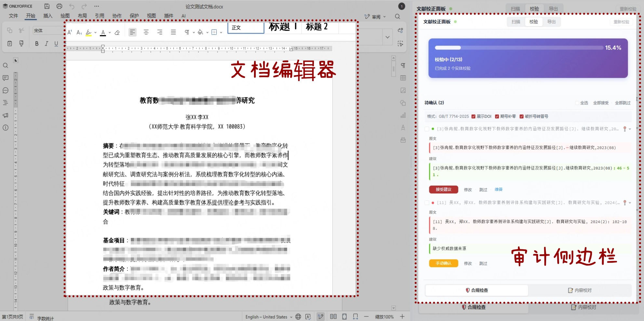
Task: Undo the last action
Action: 72,6
